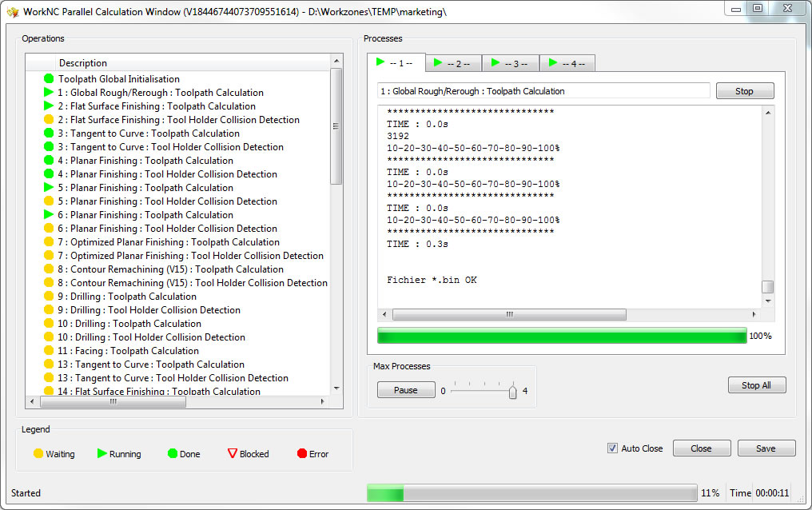Click the Blocked triangle icon in Legend
The height and width of the screenshot is (510, 812).
coord(233,454)
